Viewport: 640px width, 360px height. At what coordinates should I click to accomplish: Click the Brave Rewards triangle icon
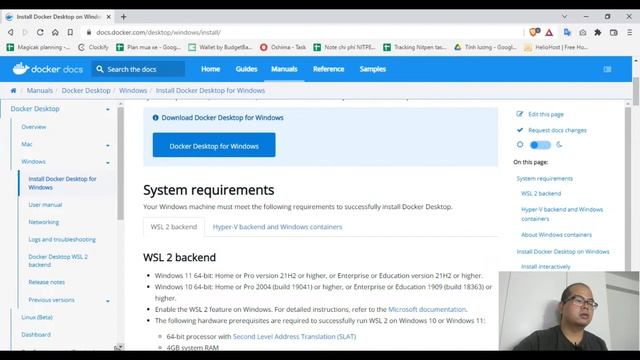(x=549, y=33)
